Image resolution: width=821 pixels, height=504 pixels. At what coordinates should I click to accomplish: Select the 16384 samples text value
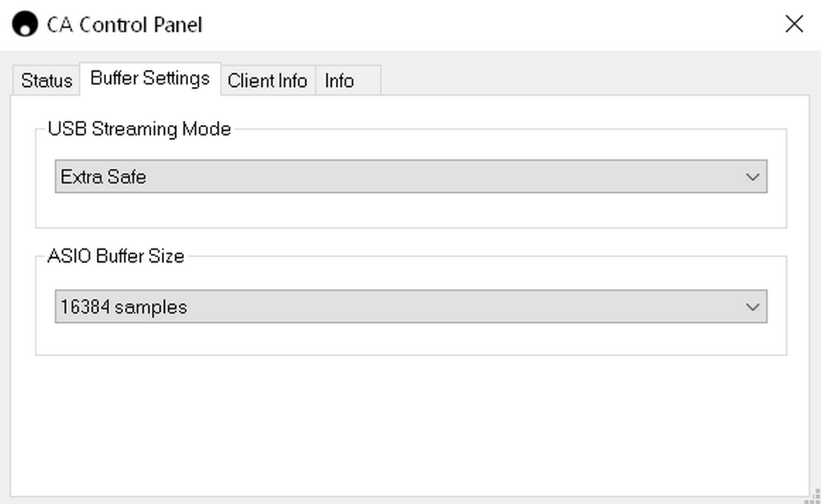pos(124,307)
